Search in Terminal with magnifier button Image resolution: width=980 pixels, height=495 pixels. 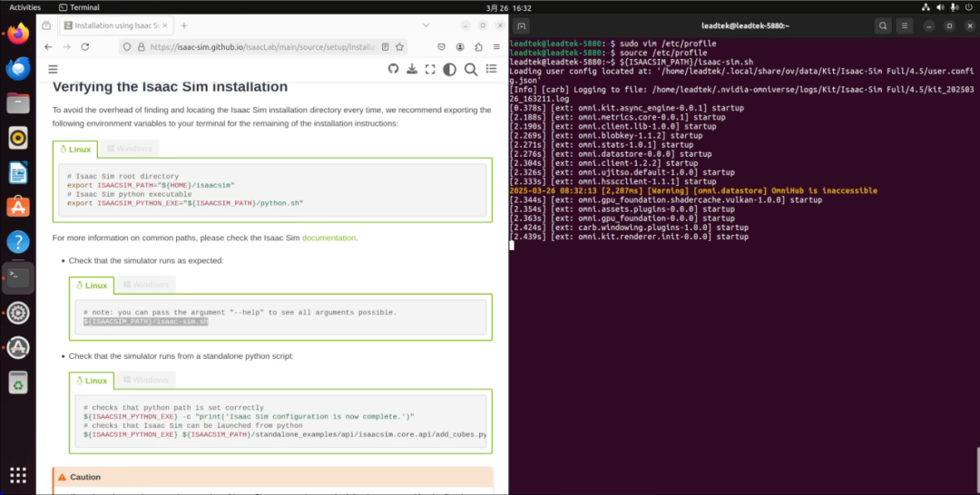883,25
